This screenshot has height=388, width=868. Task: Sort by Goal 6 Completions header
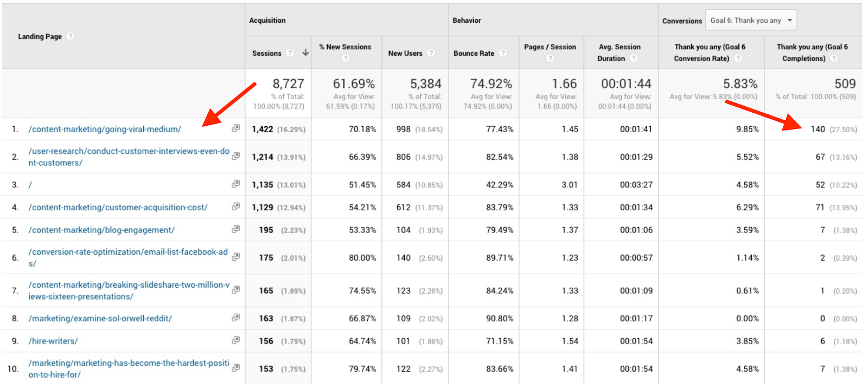click(812, 53)
